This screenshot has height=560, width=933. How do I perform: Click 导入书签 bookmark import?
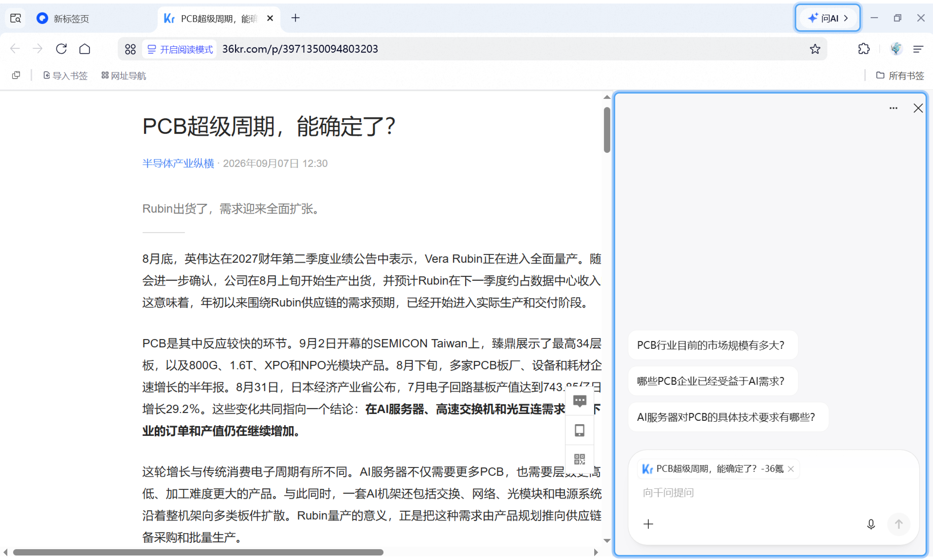[x=65, y=75]
